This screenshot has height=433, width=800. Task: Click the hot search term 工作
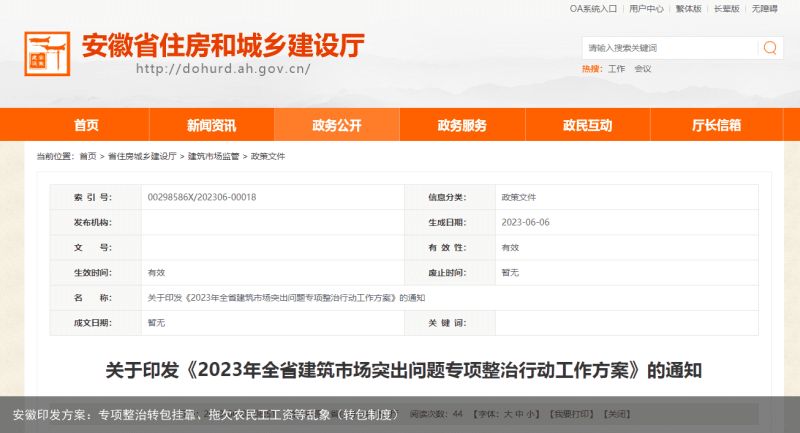pyautogui.click(x=616, y=69)
